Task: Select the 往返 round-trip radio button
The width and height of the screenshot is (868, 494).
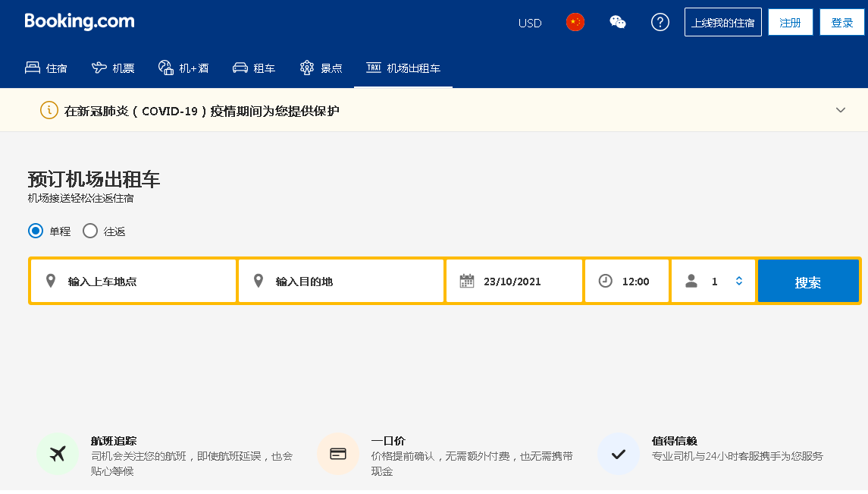Action: [90, 231]
